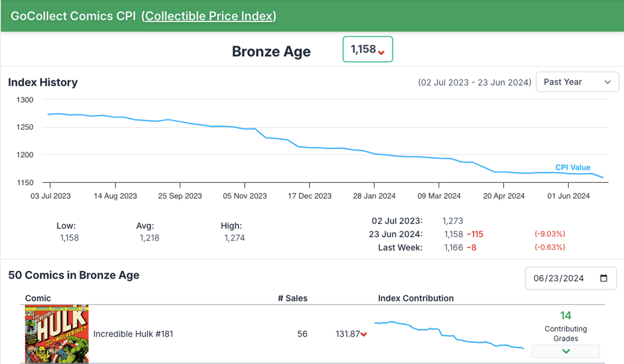Open the calendar picker icon in the date field

coord(604,278)
